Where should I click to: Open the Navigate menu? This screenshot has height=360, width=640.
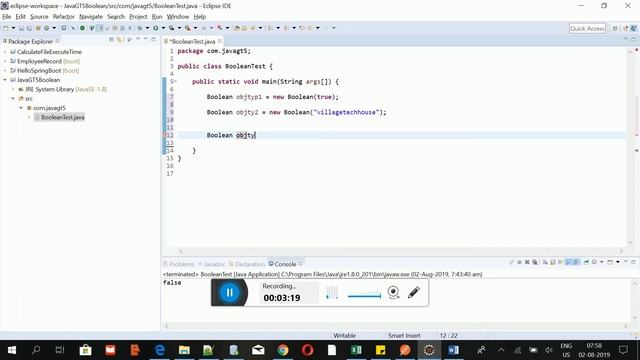pyautogui.click(x=91, y=17)
